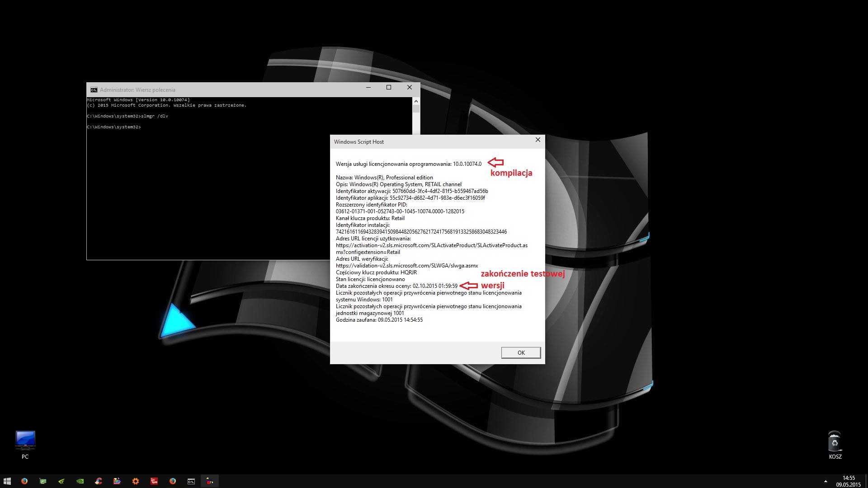
Task: Open the NVIDIA eye logo taskbar icon
Action: tap(80, 481)
